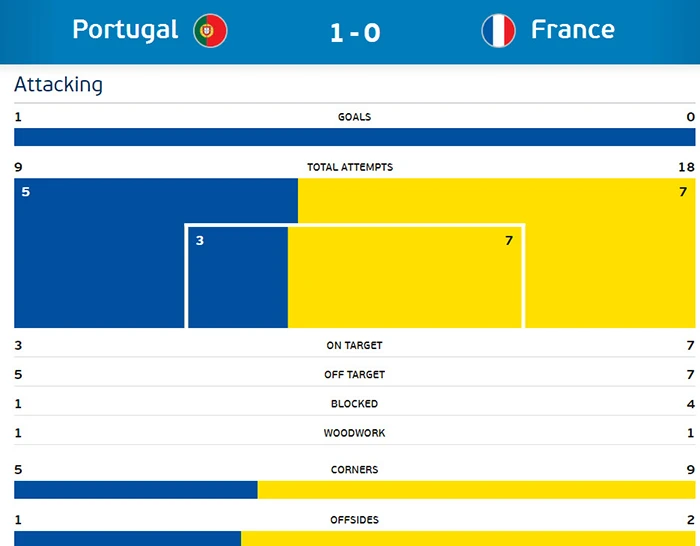Click the WOODWORK stat row label
This screenshot has width=700, height=546.
click(354, 433)
